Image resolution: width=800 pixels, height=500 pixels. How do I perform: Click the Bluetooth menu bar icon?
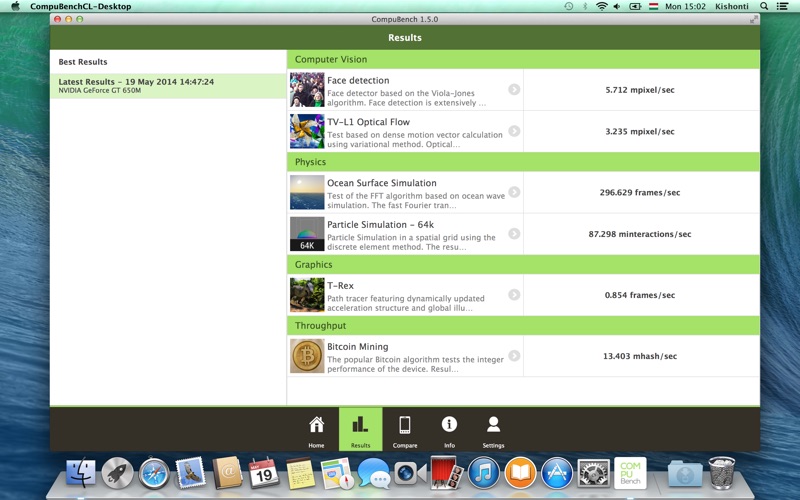point(585,6)
